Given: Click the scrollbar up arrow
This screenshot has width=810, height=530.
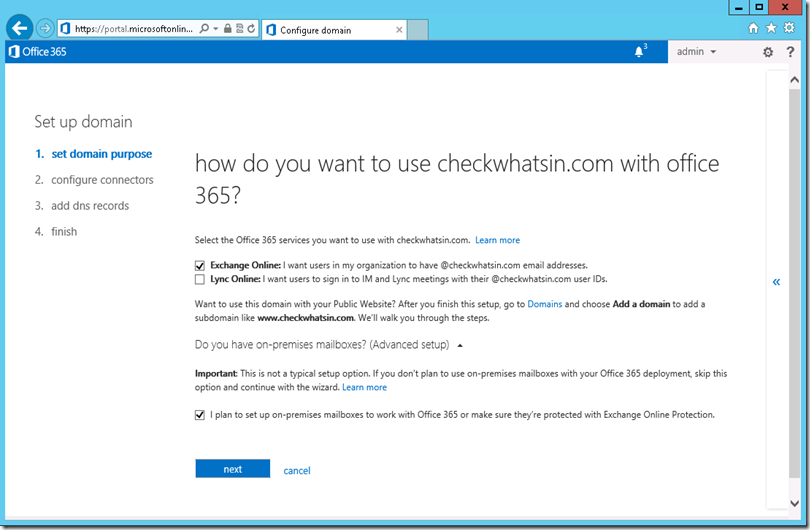Looking at the screenshot, I should pos(795,80).
